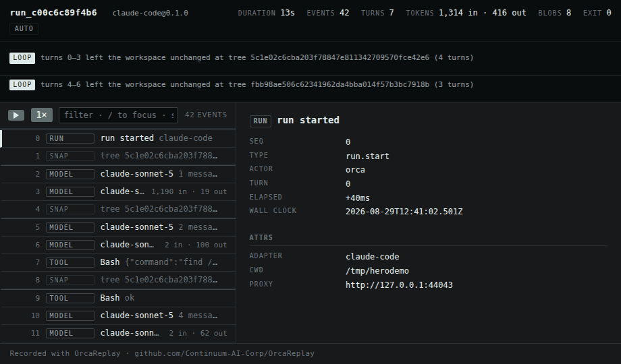Viewport: 621px width, 364px height.
Task: Click the RUN badge in detail header
Action: [260, 121]
